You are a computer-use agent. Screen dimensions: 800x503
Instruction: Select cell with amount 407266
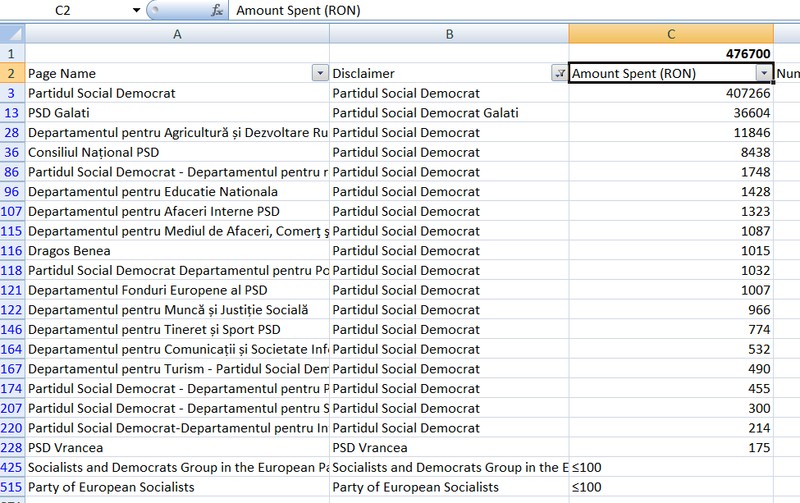coord(671,93)
